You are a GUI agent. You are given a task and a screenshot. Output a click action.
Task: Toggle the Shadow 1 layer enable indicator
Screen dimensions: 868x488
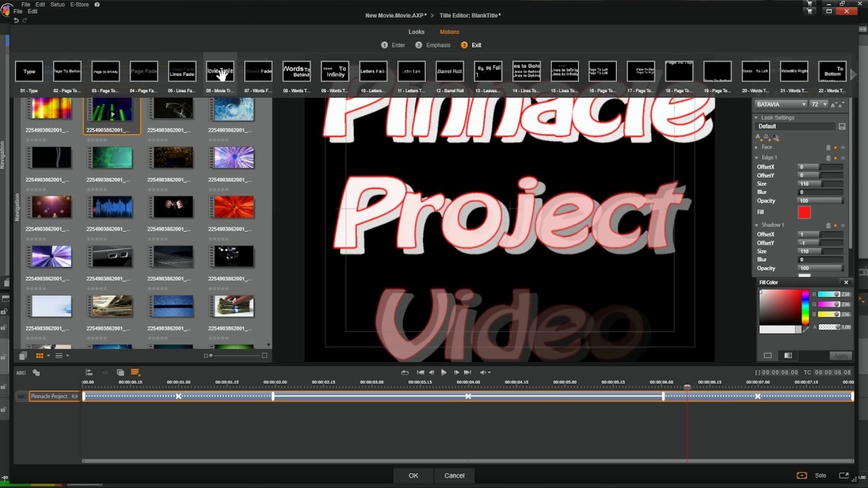[835, 225]
